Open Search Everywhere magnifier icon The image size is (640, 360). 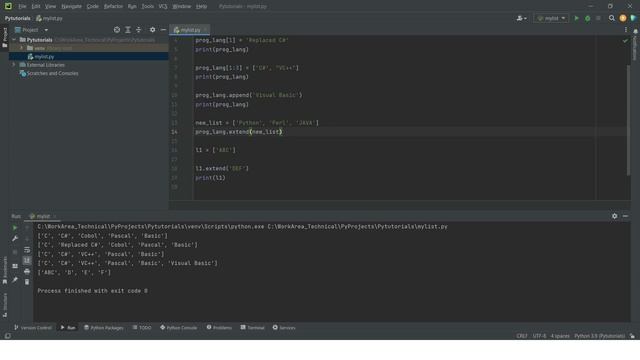coord(611,18)
